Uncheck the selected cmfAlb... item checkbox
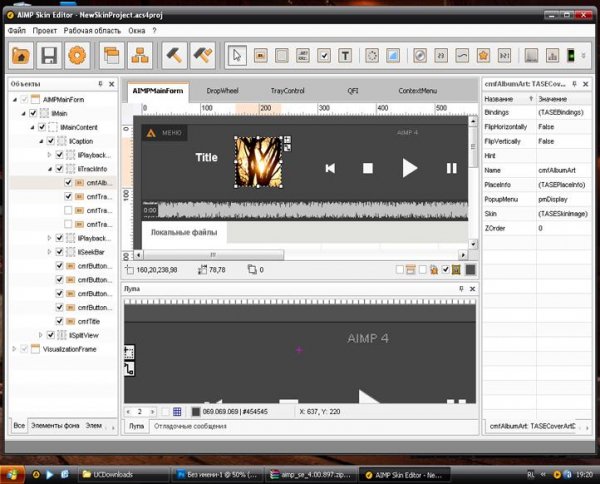Viewport: 600px width, 484px height. pyautogui.click(x=68, y=183)
